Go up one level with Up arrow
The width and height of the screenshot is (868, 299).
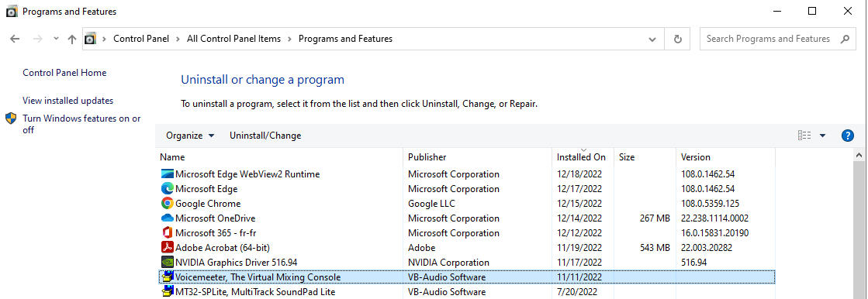tap(71, 39)
